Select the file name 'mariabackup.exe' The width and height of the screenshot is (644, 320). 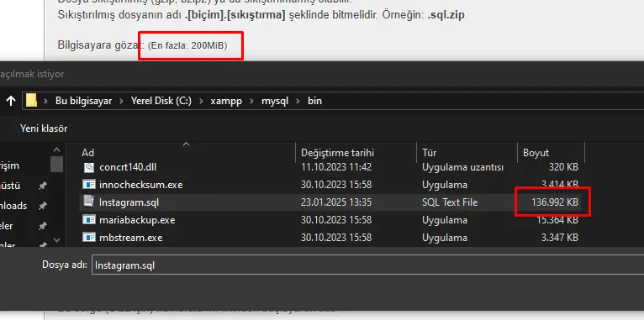point(137,220)
